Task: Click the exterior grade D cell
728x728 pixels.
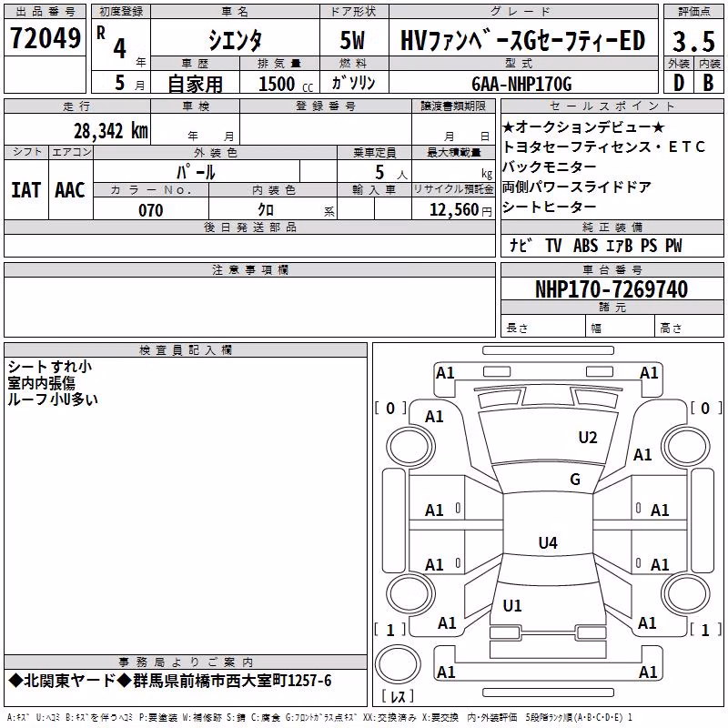Action: pos(678,82)
